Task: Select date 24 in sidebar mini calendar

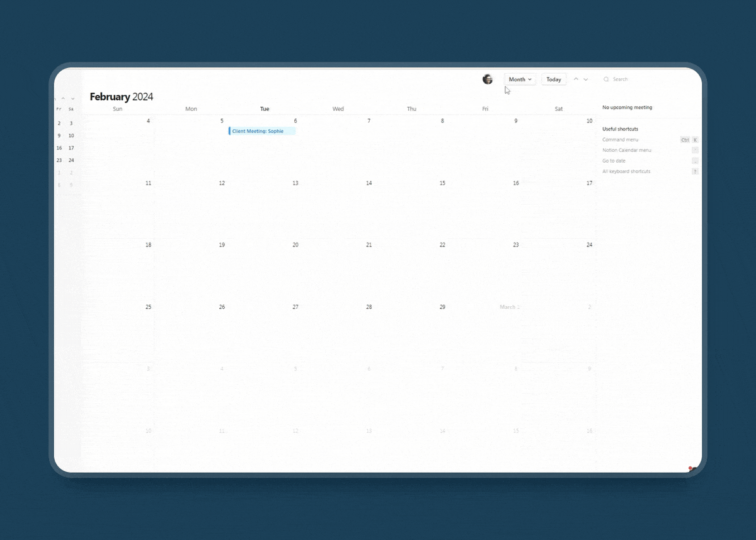Action: tap(71, 160)
